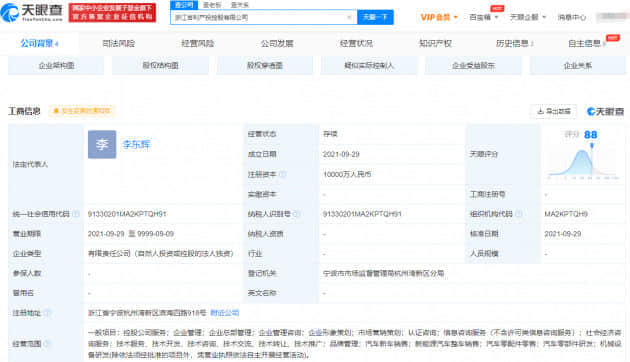
Task: Click the info icon next to 经营范围
Action: coord(47,344)
